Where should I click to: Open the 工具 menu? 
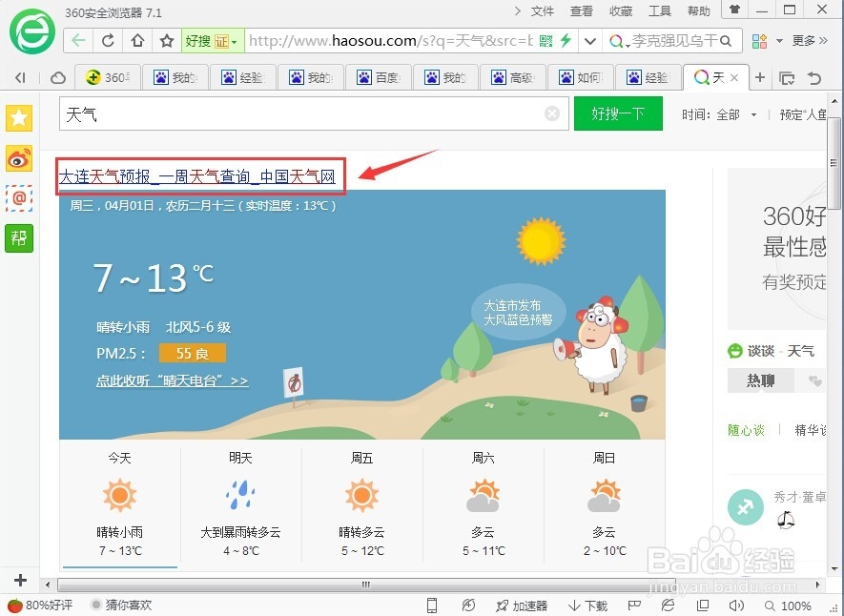tap(659, 11)
